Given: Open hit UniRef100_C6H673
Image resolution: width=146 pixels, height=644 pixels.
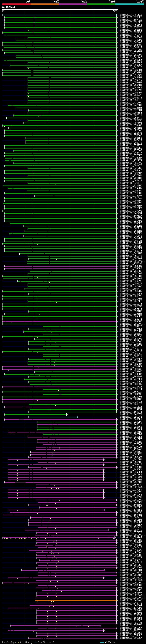Looking at the screenshot, I should coord(131,309).
